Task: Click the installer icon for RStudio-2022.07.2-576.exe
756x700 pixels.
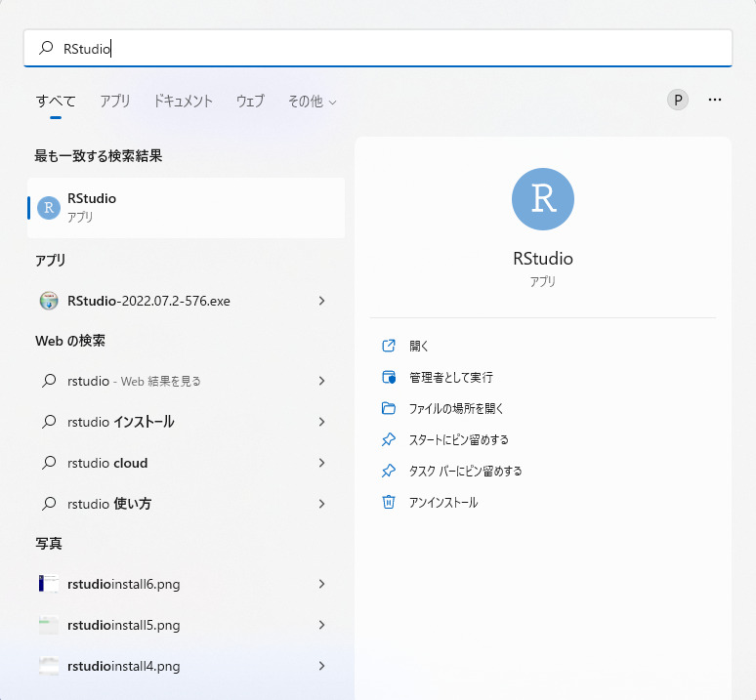Action: click(x=49, y=301)
